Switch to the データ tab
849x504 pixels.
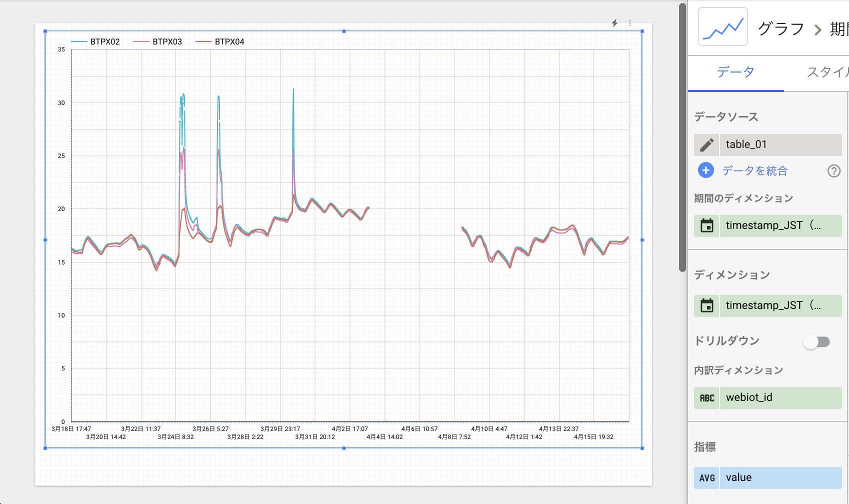click(x=735, y=72)
